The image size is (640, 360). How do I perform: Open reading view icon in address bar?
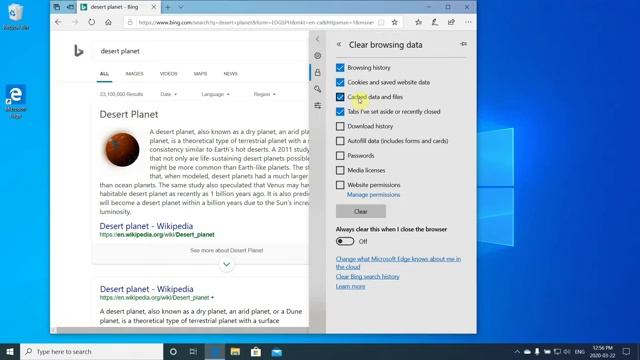point(381,22)
